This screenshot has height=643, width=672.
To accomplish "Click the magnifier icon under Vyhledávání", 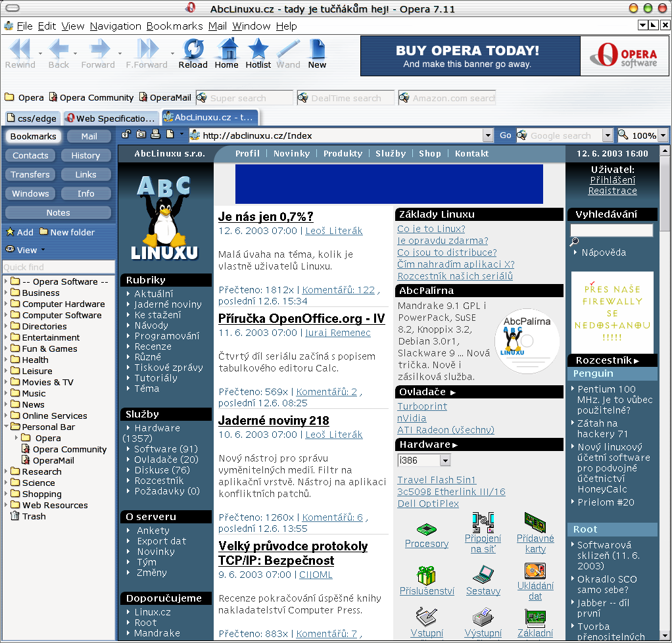I will click(x=574, y=242).
